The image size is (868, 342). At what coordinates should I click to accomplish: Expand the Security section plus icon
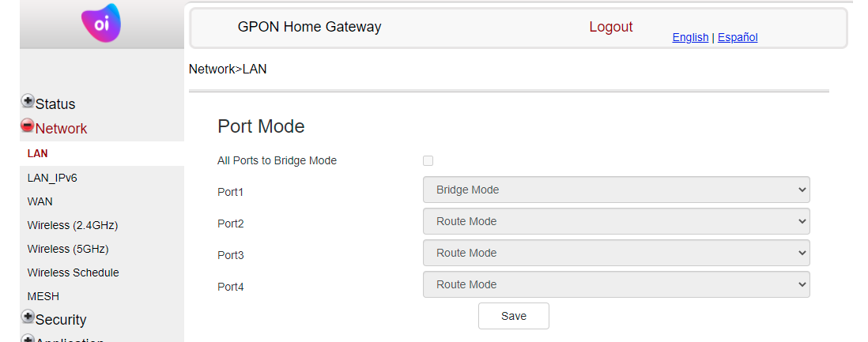[x=28, y=317]
